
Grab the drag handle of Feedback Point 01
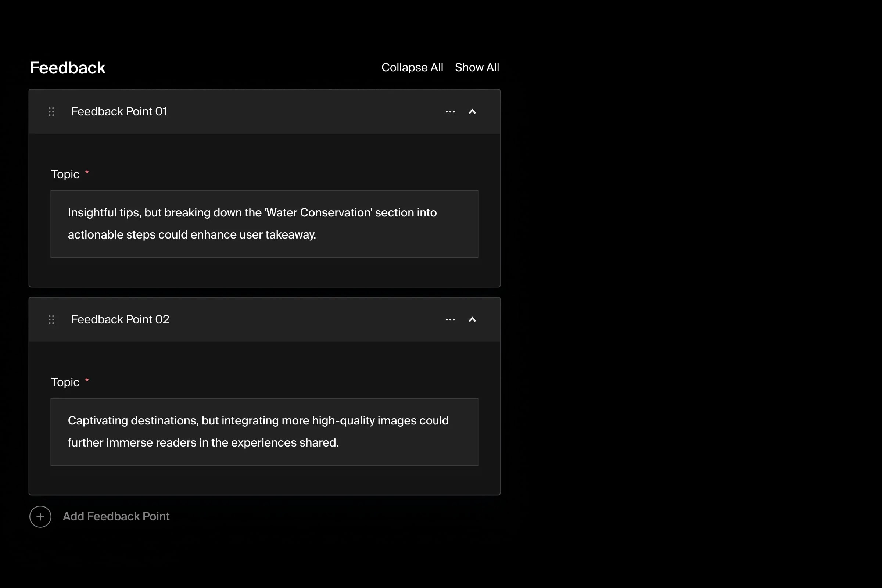point(51,111)
